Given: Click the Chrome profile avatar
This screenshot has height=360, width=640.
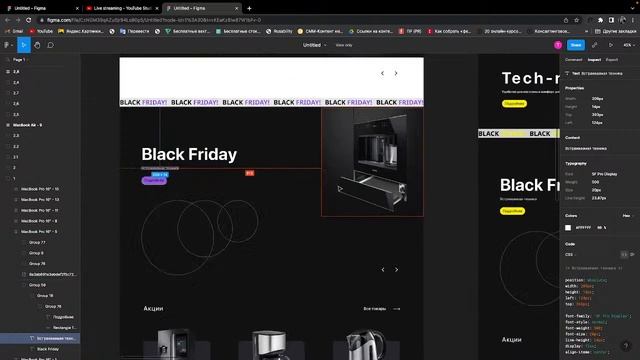Looking at the screenshot, I should tap(622, 20).
